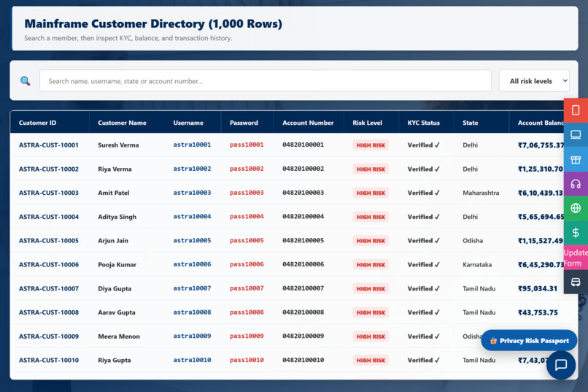Select customer ID ASTRA-CUST-10005
Image resolution: width=588 pixels, height=392 pixels.
pos(49,240)
